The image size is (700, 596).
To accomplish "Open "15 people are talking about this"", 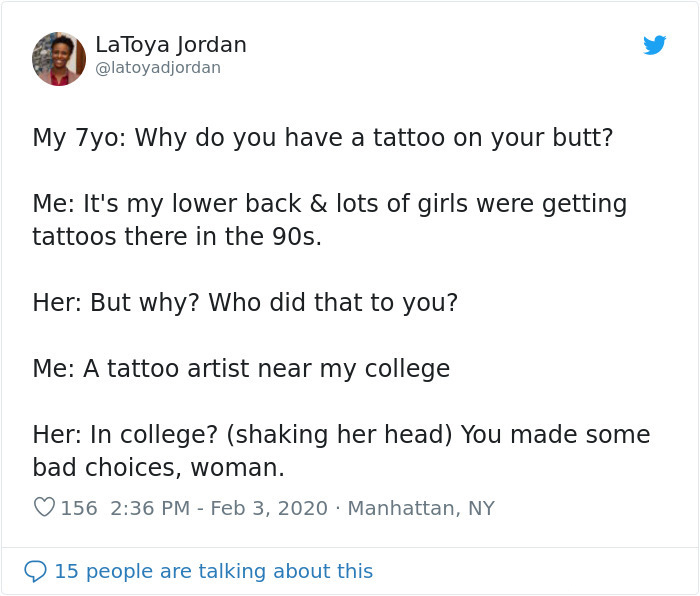I will (x=213, y=571).
